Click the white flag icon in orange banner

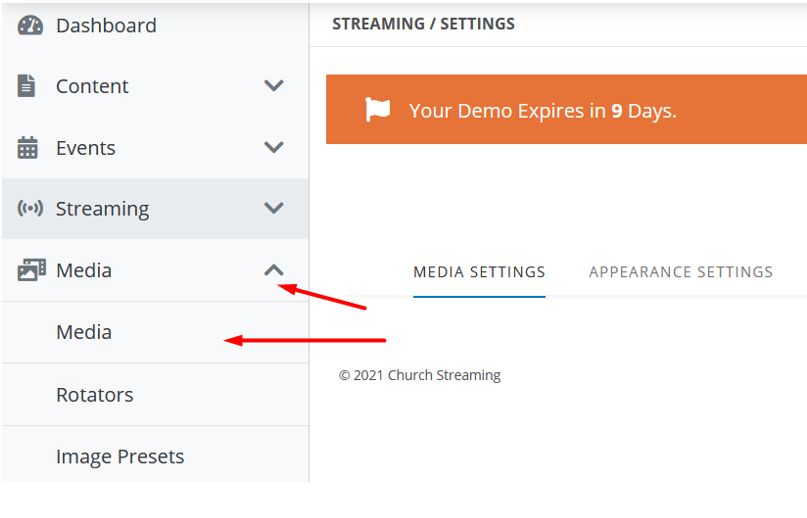[x=378, y=110]
